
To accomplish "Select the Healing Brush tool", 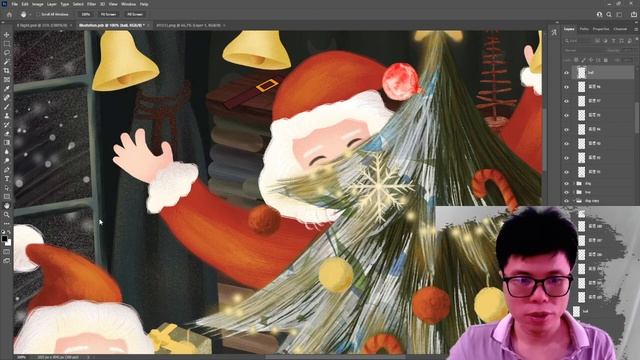I will pyautogui.click(x=7, y=98).
